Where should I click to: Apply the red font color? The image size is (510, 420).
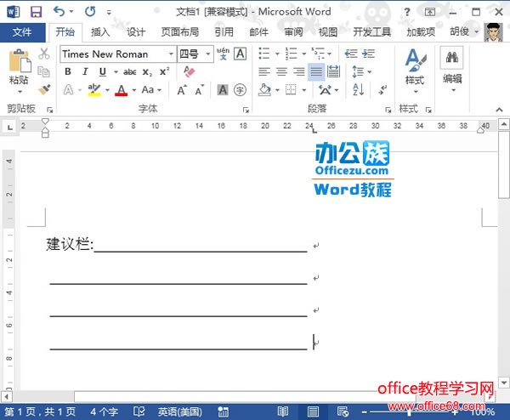pos(121,90)
